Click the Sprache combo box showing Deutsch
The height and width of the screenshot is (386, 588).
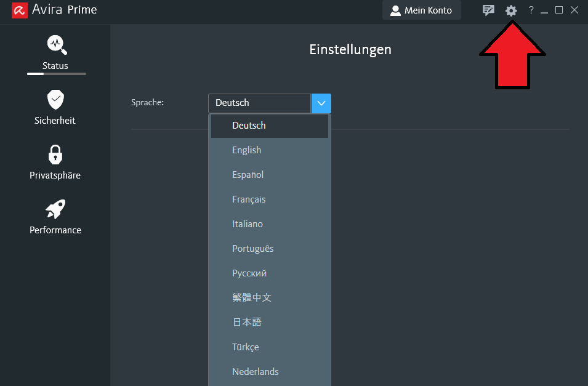tap(259, 103)
